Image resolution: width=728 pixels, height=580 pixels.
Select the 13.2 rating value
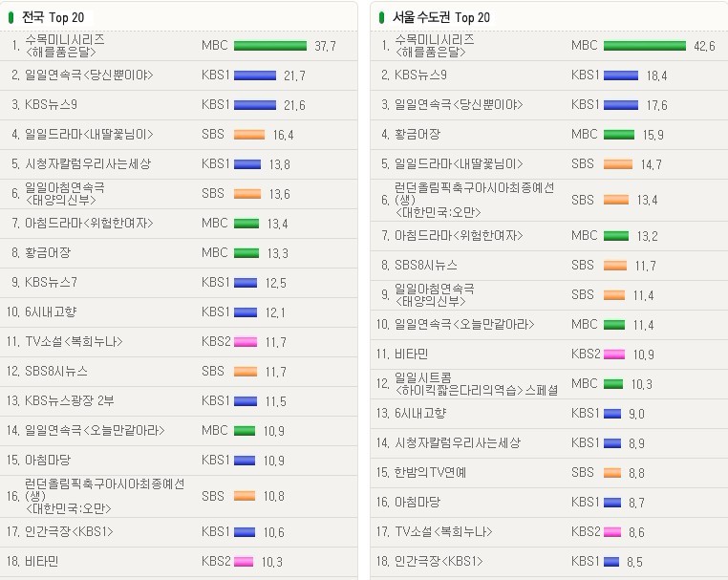point(647,236)
